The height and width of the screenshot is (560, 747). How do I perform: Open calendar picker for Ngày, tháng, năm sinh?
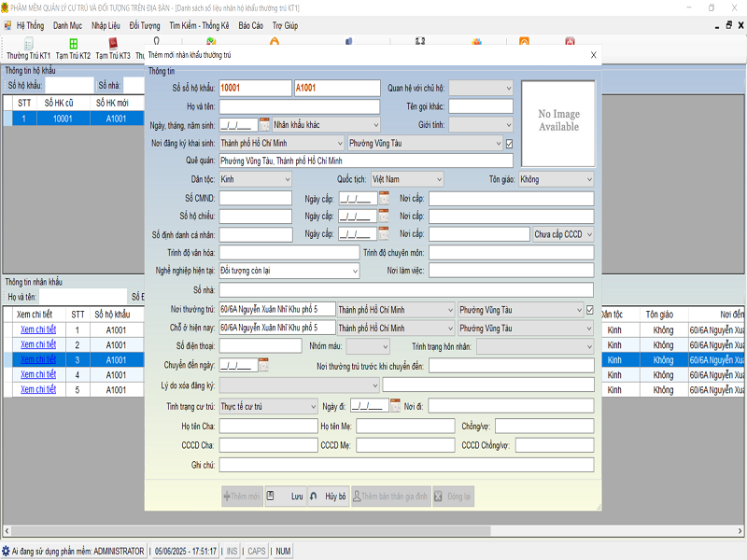click(x=264, y=125)
